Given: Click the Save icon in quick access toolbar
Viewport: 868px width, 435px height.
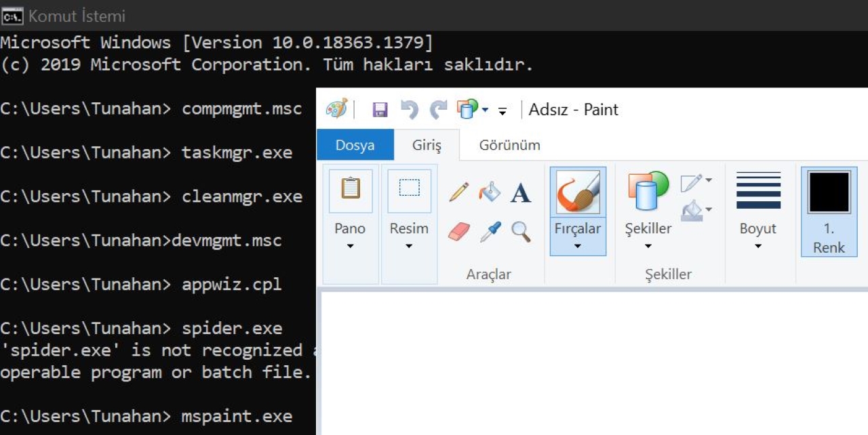Looking at the screenshot, I should (380, 110).
